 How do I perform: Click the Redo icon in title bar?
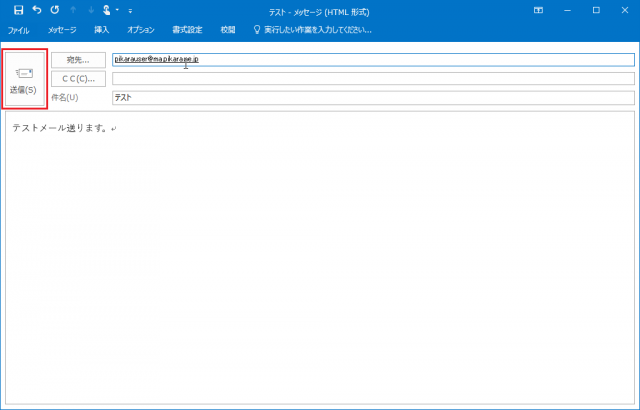coord(54,10)
